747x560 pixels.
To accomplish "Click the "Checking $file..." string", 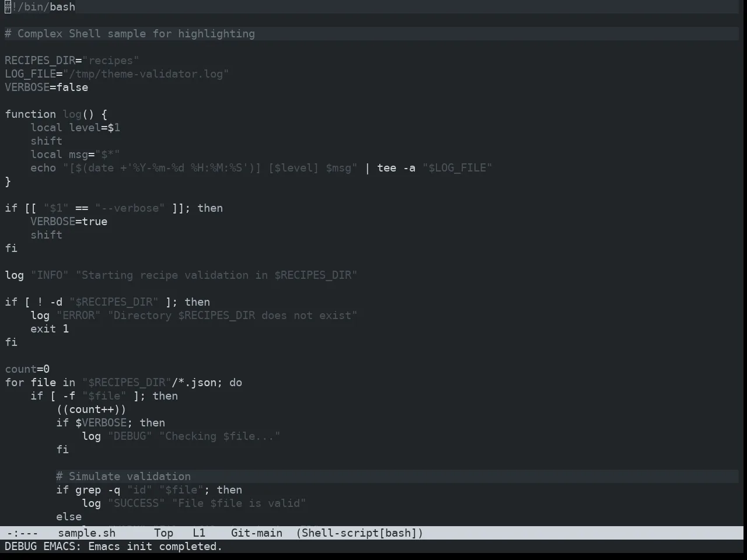I will tap(219, 436).
